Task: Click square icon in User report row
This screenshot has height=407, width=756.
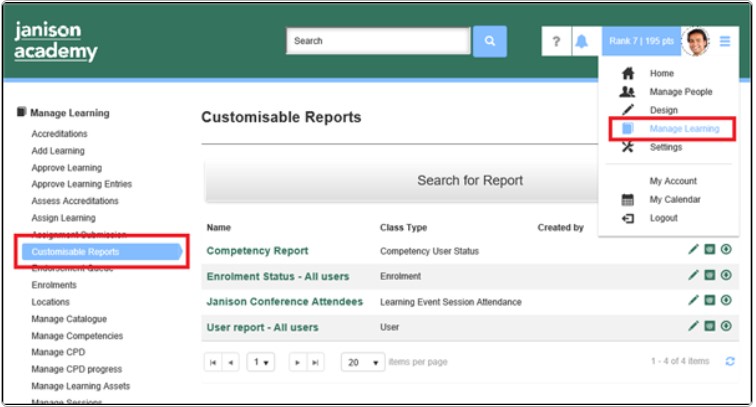Action: coord(709,326)
